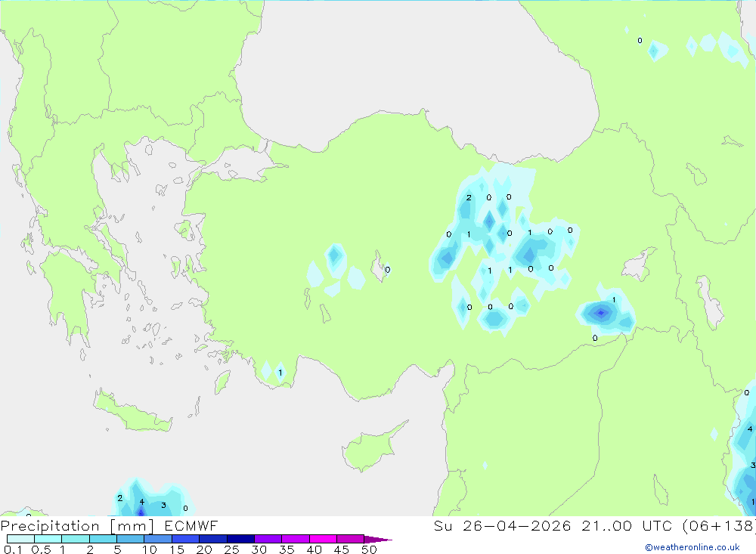The height and width of the screenshot is (554, 756).
Task: Pick the 15–20 mm legend color swatch
Action: 186,539
